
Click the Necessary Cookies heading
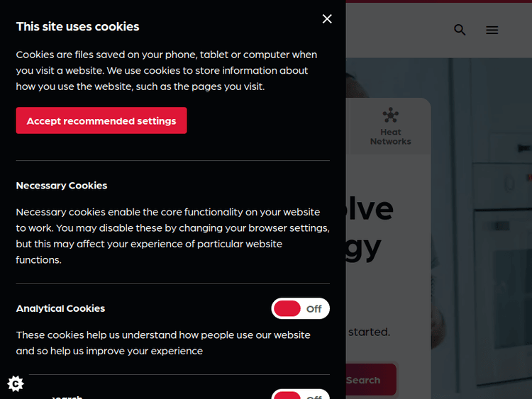tap(62, 186)
